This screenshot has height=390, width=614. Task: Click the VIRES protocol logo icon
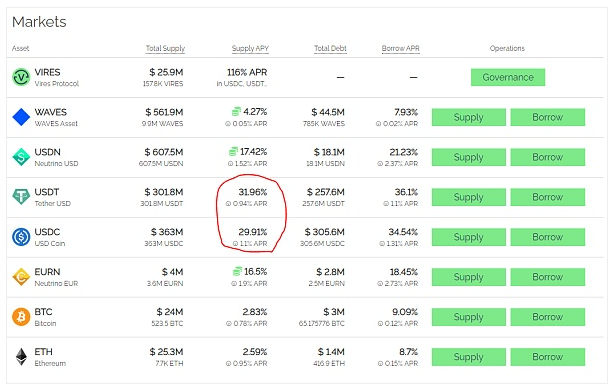(21, 77)
